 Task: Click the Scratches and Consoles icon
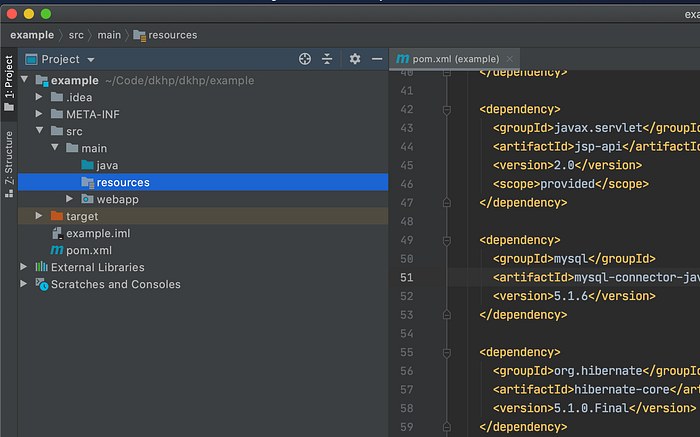coord(41,284)
